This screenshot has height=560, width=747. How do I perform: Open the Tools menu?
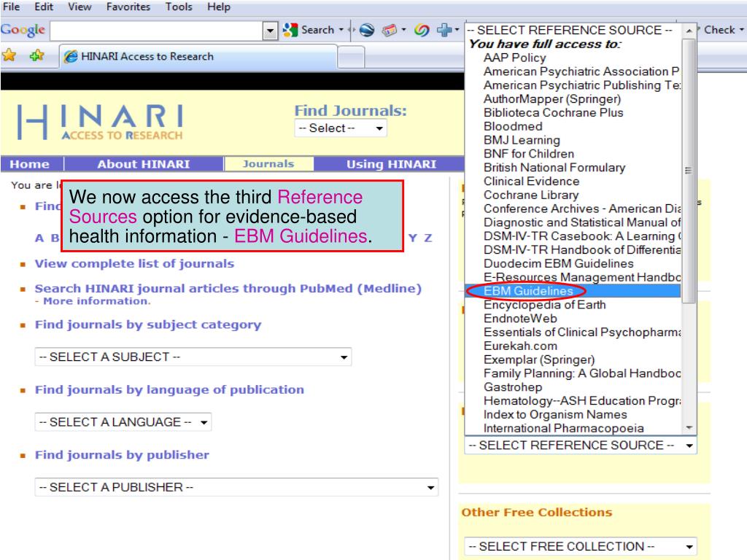[179, 7]
